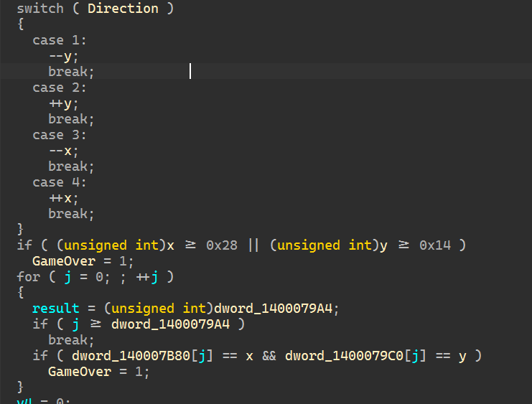
Task: Select the case 4 label
Action: tap(59, 182)
